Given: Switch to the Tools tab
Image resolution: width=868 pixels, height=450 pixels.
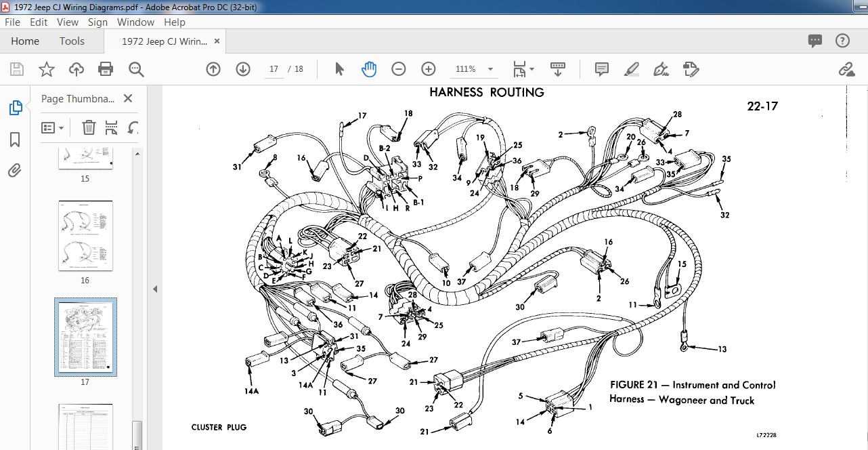Looking at the screenshot, I should pos(72,41).
